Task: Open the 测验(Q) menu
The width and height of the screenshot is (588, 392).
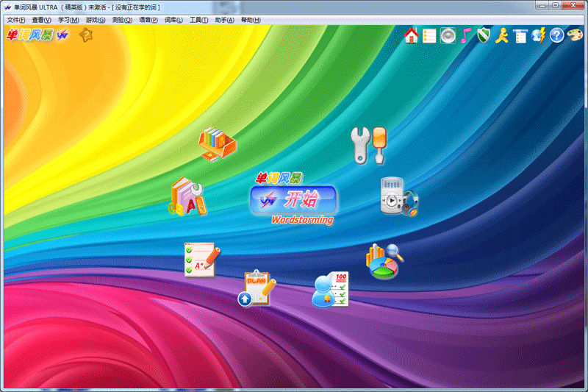Action: coord(122,20)
